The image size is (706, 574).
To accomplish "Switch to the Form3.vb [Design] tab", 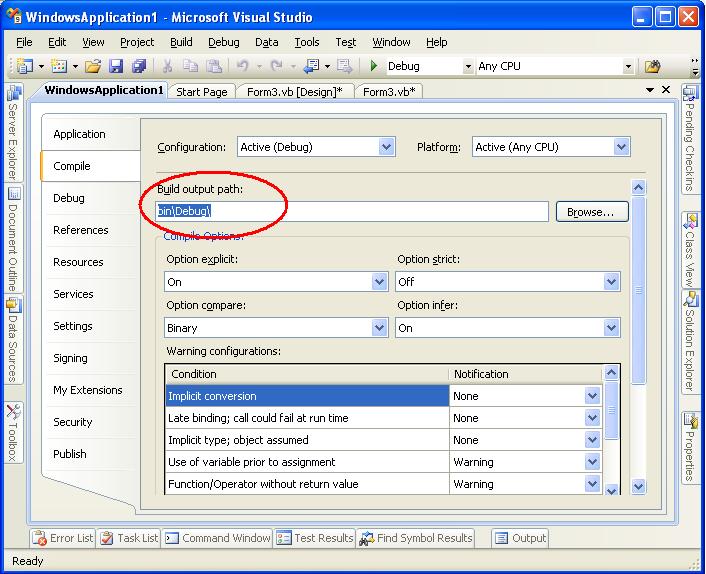I will (294, 92).
